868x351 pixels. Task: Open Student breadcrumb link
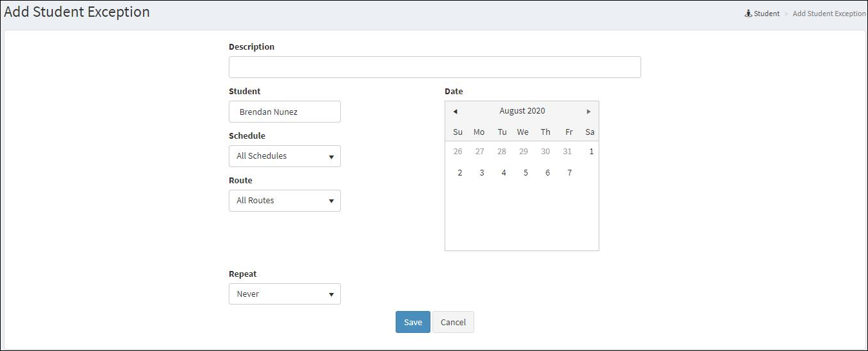pyautogui.click(x=767, y=13)
